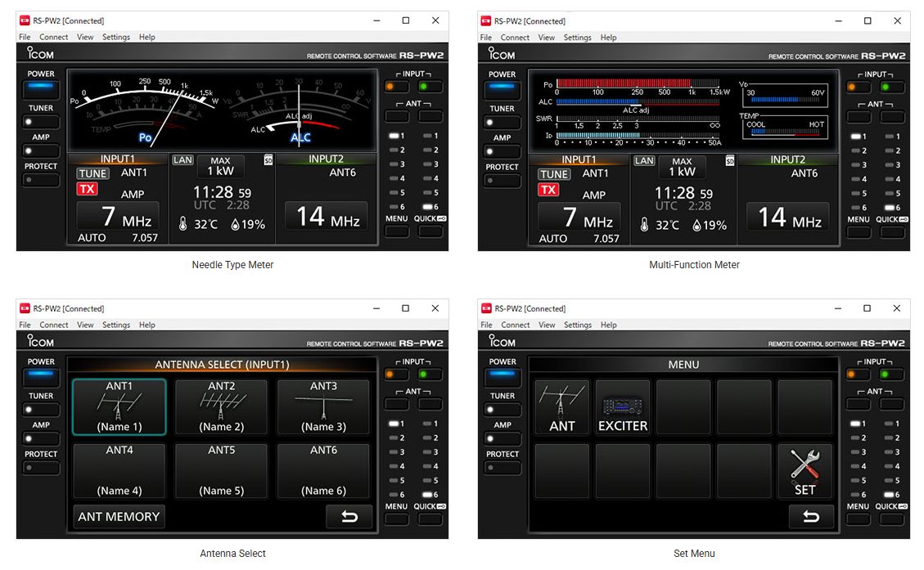Select ANT2 antenna in Antenna Select window

[x=222, y=407]
